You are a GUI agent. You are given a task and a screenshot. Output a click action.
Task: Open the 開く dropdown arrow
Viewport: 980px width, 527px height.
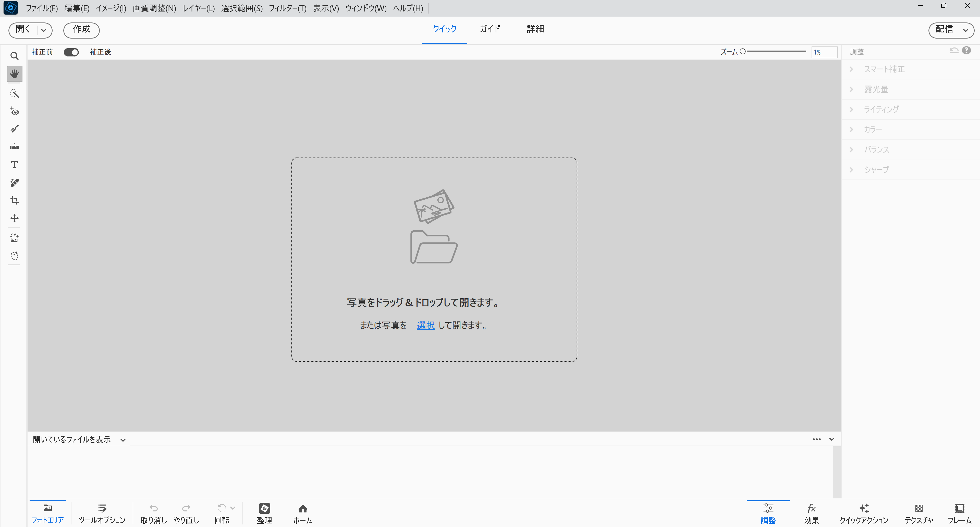click(x=44, y=30)
